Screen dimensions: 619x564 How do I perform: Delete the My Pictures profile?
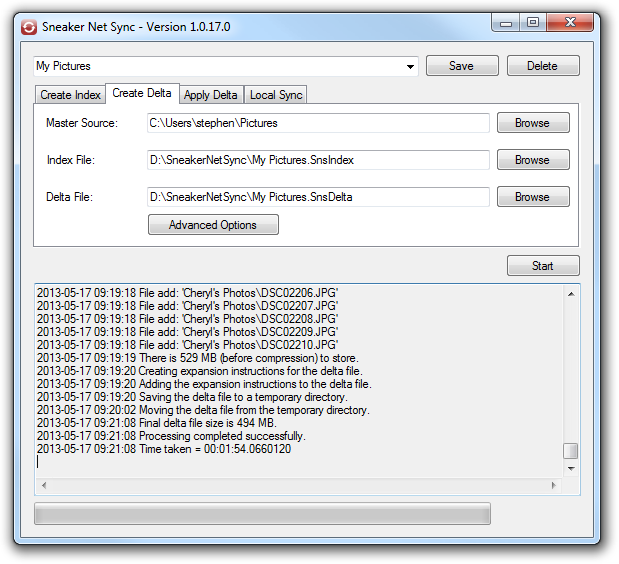(x=543, y=66)
